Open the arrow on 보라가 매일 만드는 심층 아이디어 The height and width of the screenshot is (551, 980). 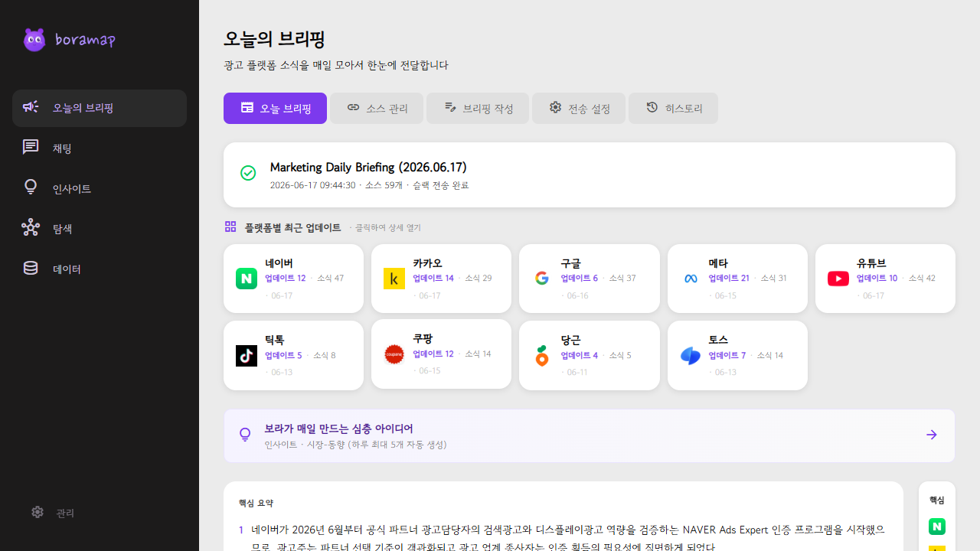pyautogui.click(x=932, y=435)
